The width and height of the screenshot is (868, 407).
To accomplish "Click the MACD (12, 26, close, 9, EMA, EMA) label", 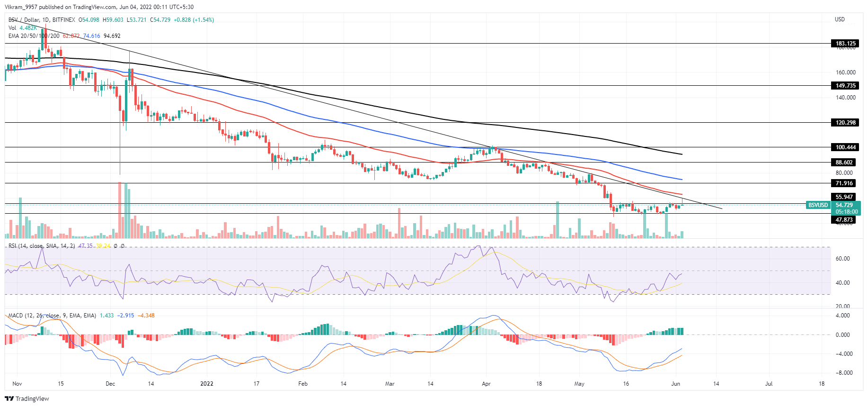I will 52,316.
